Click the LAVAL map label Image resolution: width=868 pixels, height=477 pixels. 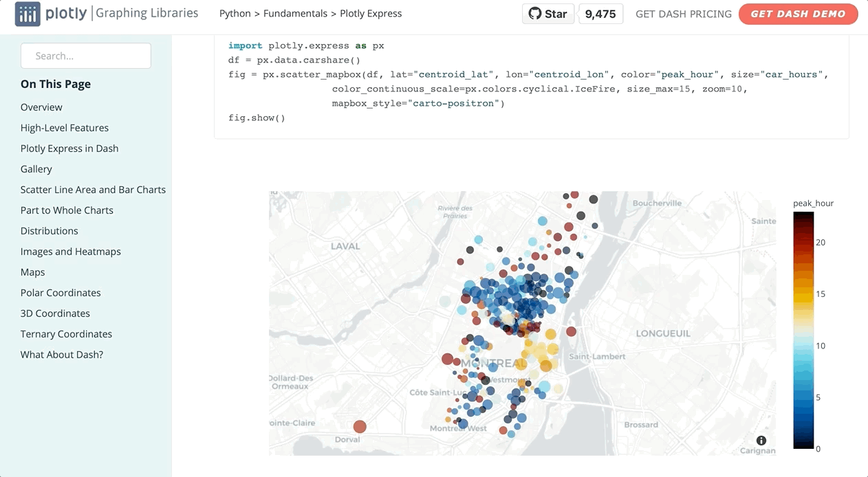click(x=345, y=246)
